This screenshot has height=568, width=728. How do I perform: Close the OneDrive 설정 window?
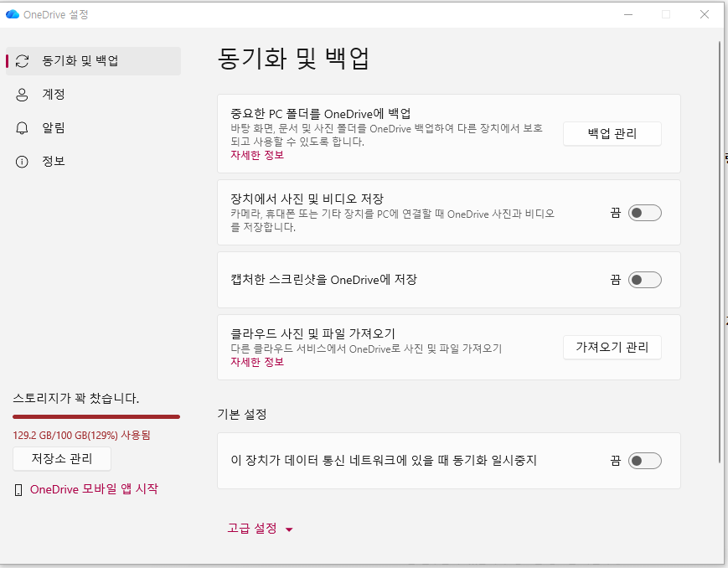click(705, 14)
